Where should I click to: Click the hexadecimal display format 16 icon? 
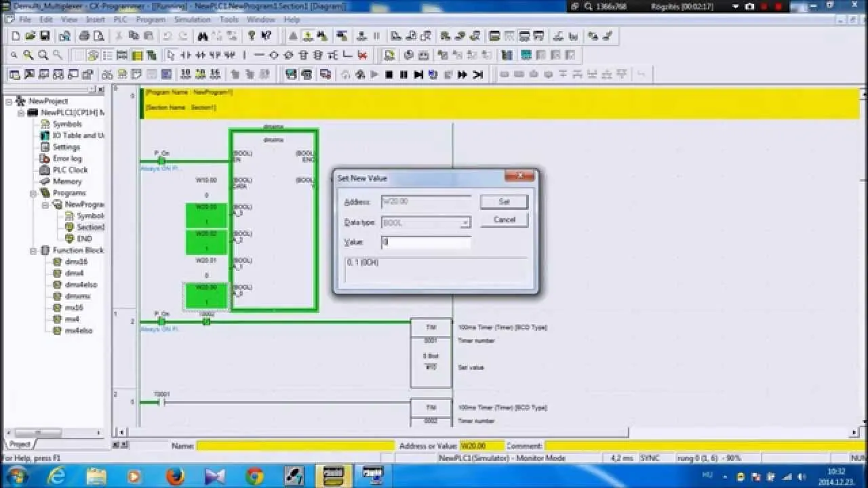(x=215, y=75)
